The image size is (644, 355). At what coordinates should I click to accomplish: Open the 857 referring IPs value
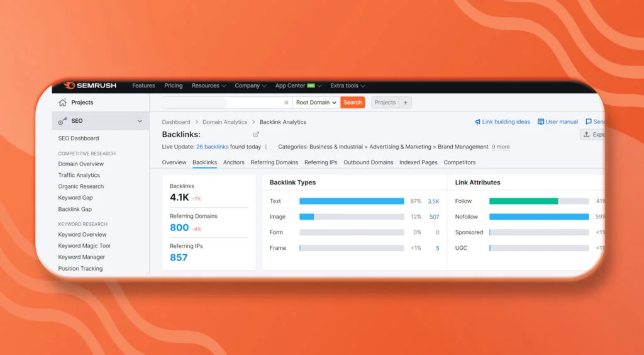coord(179,257)
